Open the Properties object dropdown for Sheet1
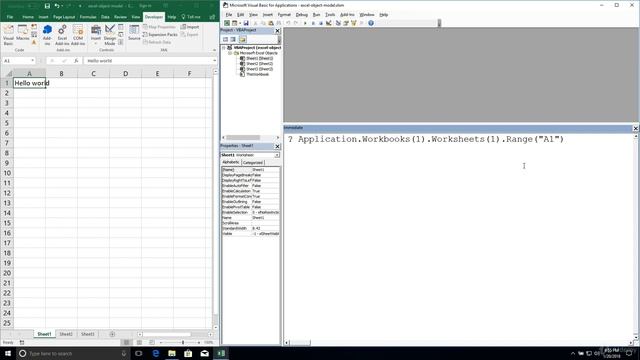 tap(277, 155)
